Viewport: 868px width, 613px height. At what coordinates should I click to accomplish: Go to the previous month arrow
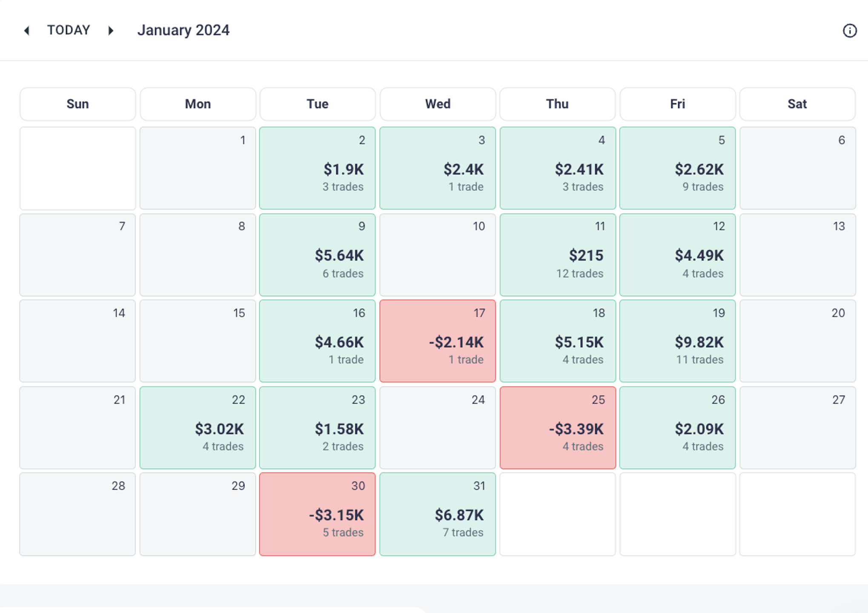pyautogui.click(x=26, y=31)
